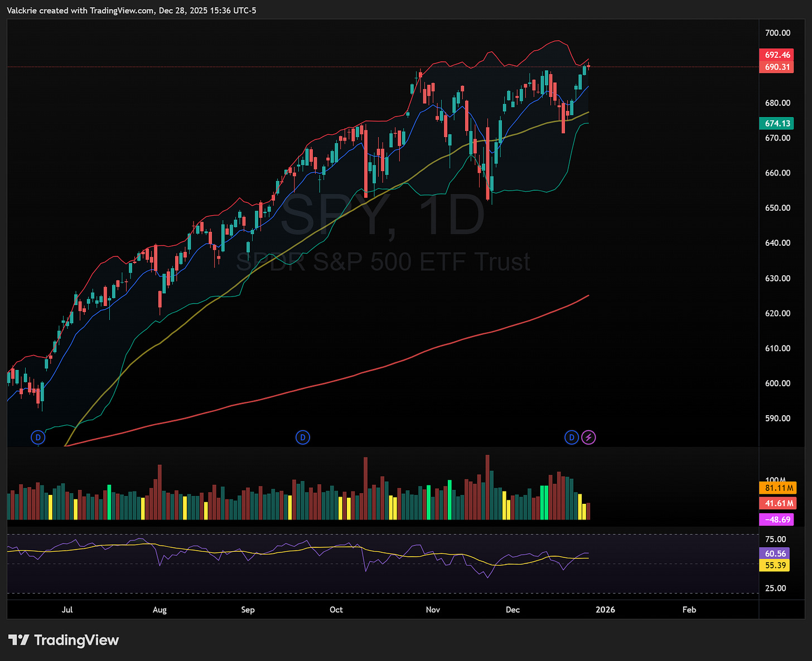The height and width of the screenshot is (661, 812).
Task: Click the Nov label on time axis
Action: point(433,610)
